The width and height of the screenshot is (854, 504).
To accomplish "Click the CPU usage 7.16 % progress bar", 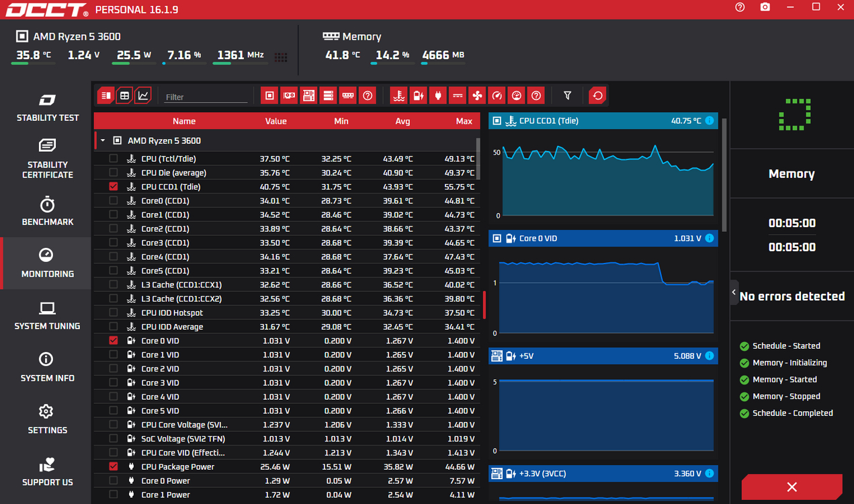I will [183, 63].
